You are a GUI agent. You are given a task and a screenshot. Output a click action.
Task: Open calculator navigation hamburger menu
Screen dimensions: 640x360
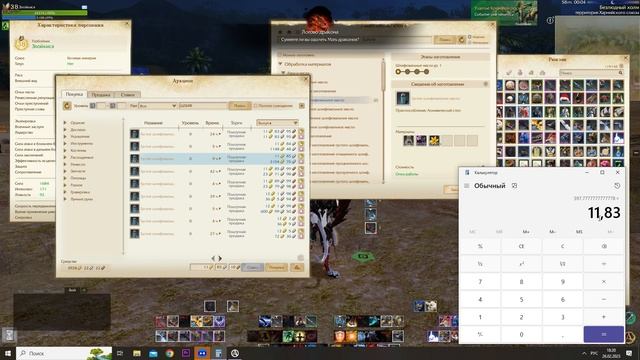467,186
